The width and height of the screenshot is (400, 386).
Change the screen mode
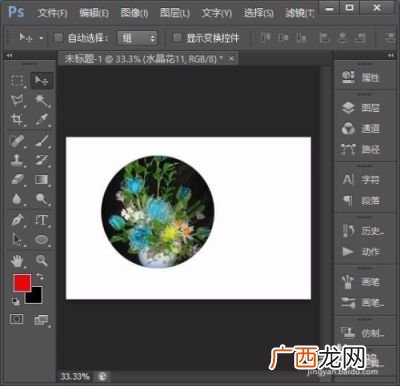(x=41, y=320)
